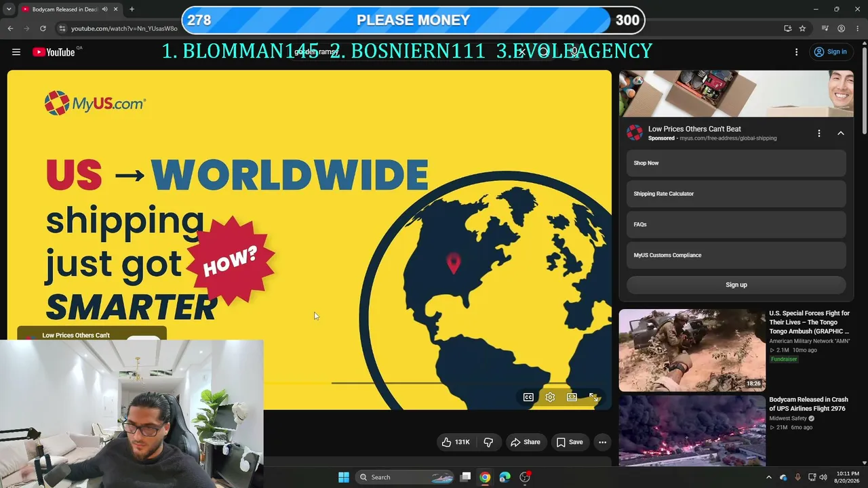Open Chrome media control icon
The image size is (868, 488).
tap(825, 28)
